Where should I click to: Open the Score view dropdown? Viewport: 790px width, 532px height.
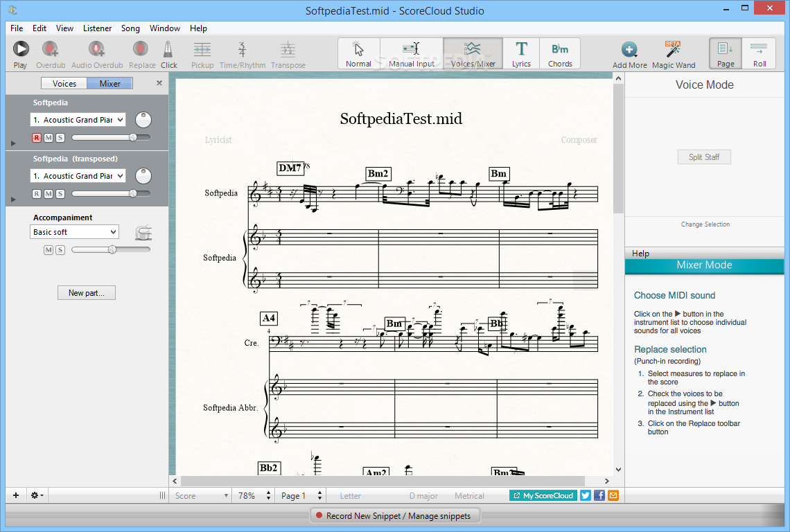201,496
